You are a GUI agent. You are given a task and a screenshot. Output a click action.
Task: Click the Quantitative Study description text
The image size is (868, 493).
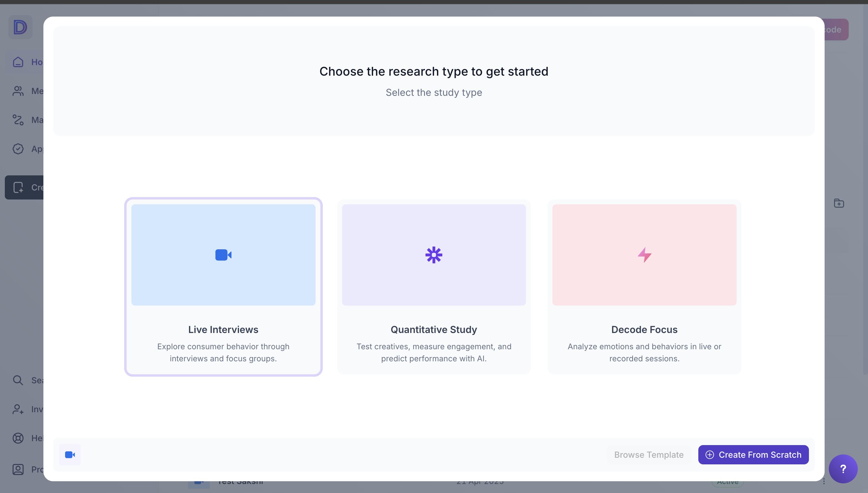(x=434, y=353)
